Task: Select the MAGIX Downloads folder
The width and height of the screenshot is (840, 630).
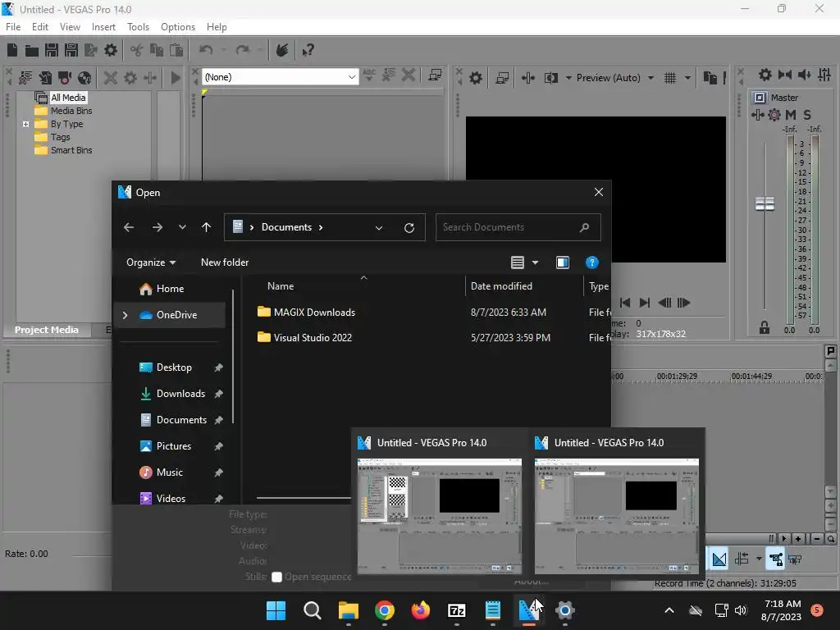Action: (314, 313)
